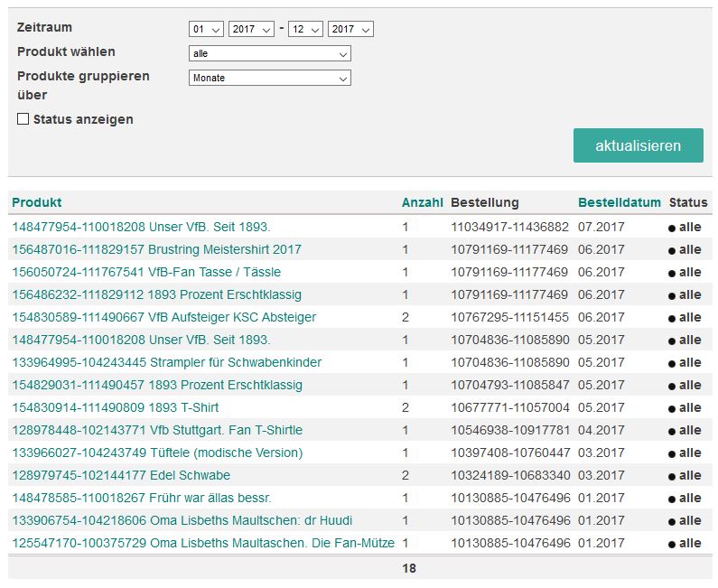Open product Unser VfB. Seit 1893. from 07.2017
Screen dimensions: 718x588
141,227
